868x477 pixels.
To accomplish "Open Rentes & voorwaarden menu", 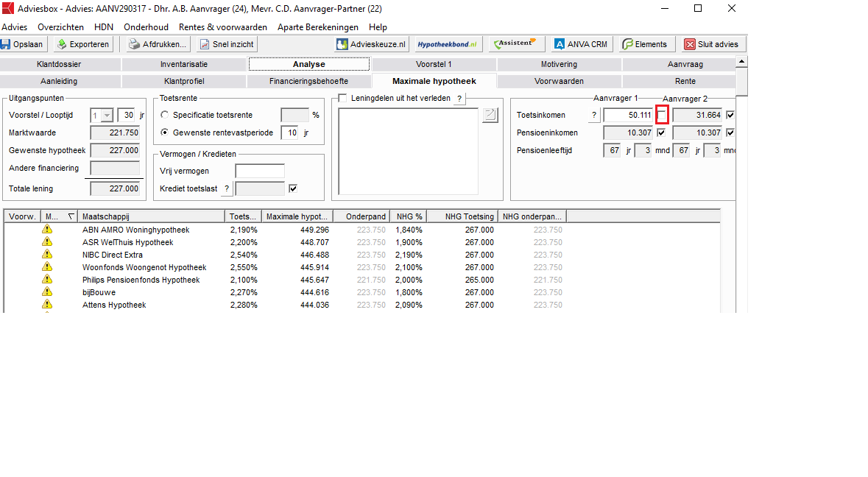I will [222, 27].
